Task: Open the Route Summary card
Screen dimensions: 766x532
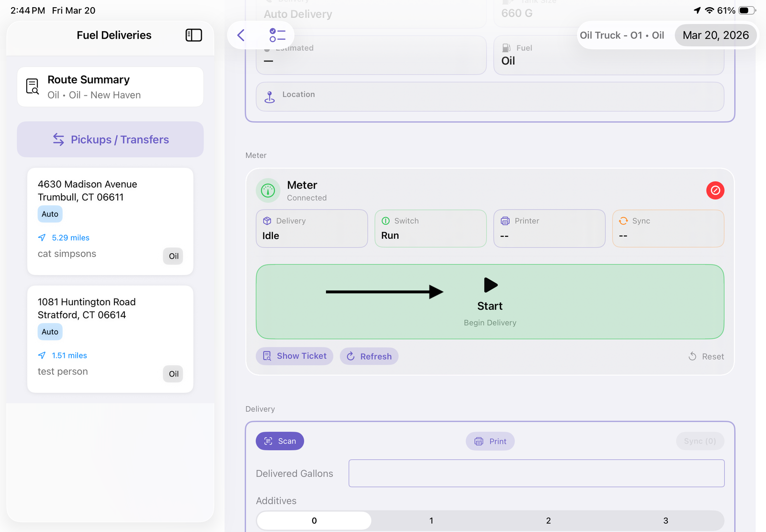Action: click(110, 87)
